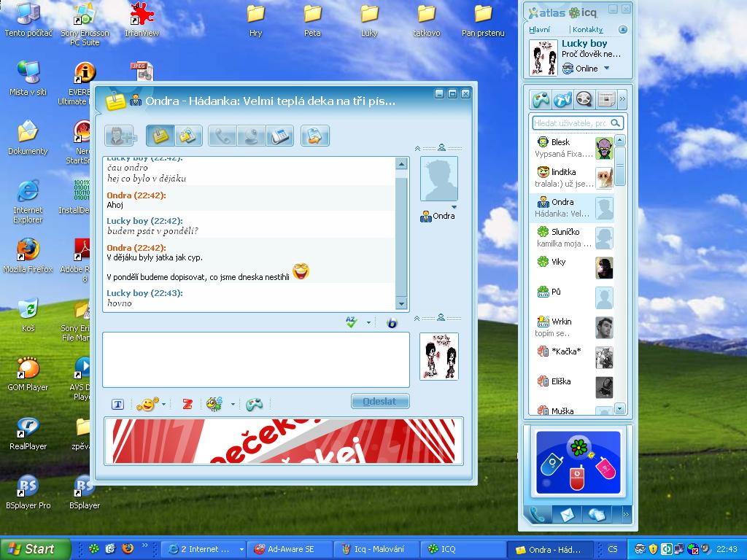Collapse the avatar panel using the chevron toggle
Image resolution: width=747 pixels, height=560 pixels.
[418, 149]
